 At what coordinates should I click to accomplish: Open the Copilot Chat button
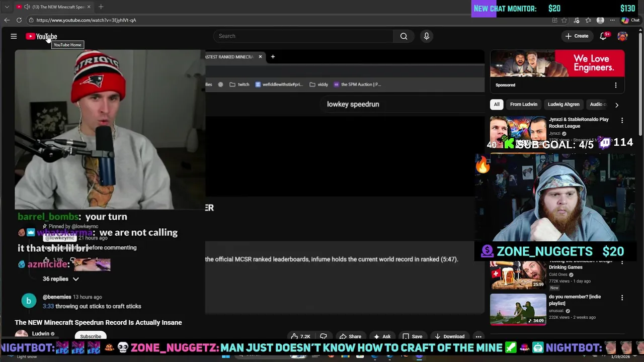[630, 20]
